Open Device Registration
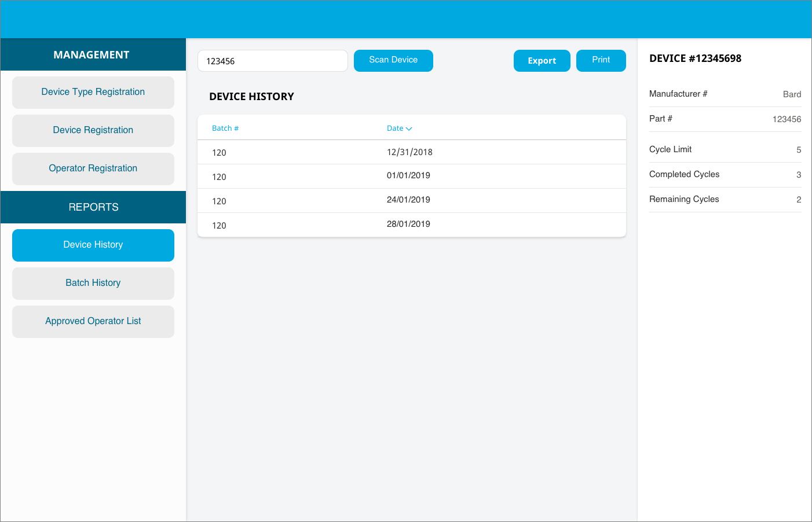 pyautogui.click(x=93, y=130)
